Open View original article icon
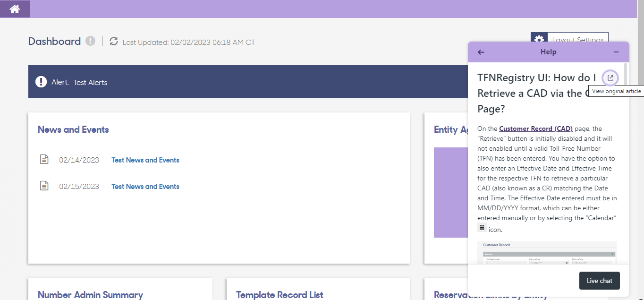Screen dimensions: 644x300 610,78
